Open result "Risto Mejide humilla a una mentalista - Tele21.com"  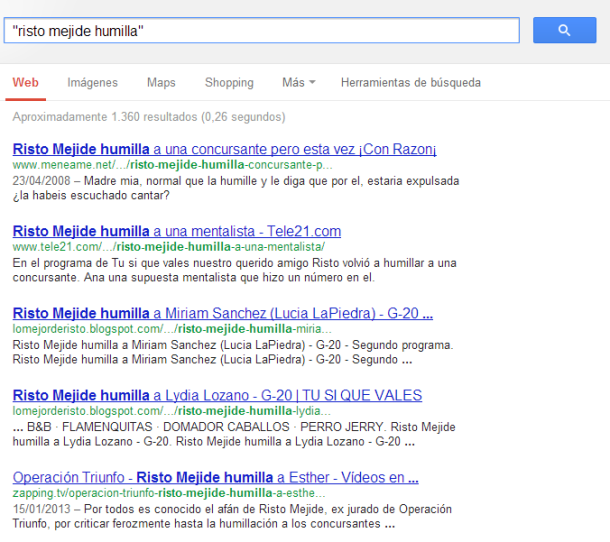pyautogui.click(x=177, y=231)
